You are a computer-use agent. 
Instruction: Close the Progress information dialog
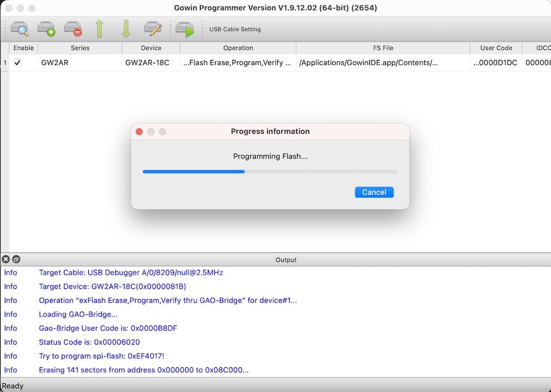139,132
